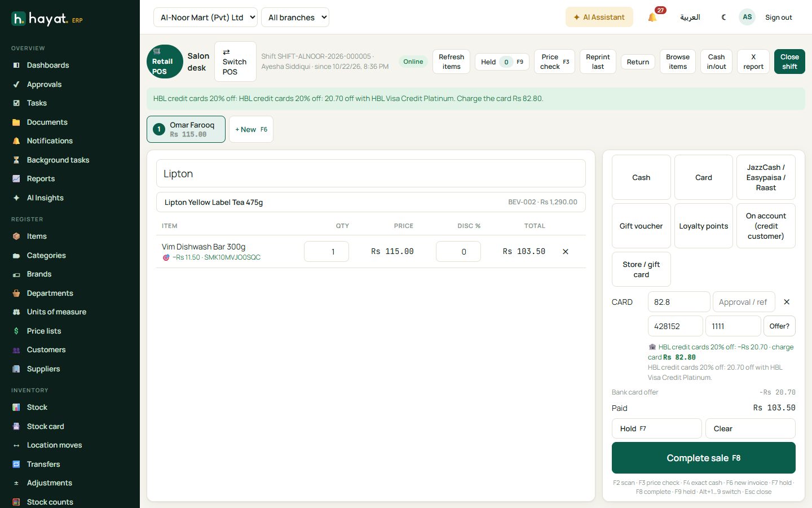
Task: Click the hayat ERP logo
Action: pos(47,19)
